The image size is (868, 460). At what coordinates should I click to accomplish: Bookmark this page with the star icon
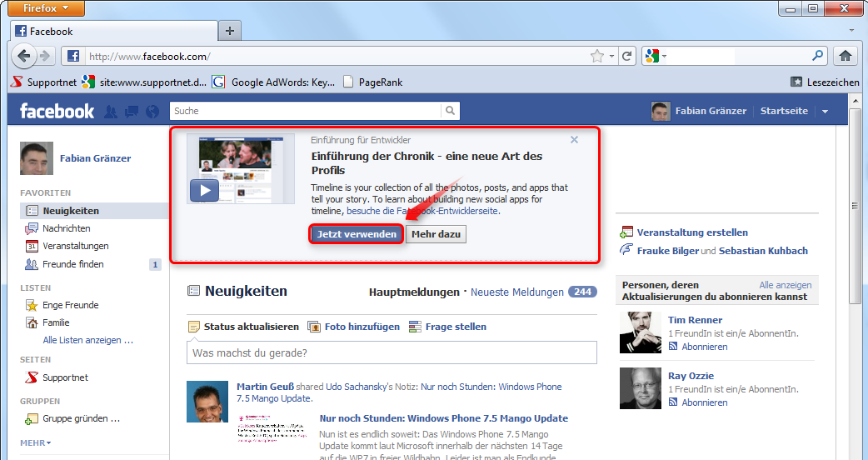(596, 56)
